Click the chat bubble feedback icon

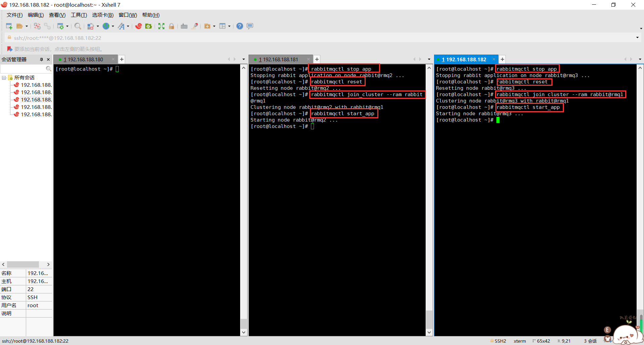[x=250, y=26]
